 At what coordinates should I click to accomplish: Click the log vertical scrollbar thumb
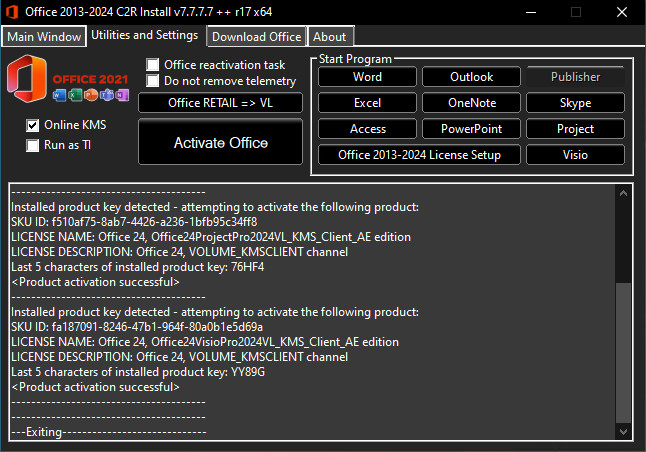pyautogui.click(x=623, y=353)
